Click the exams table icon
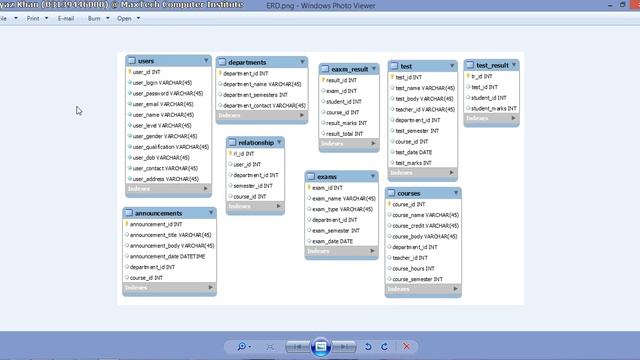This screenshot has height=360, width=640. click(x=311, y=177)
